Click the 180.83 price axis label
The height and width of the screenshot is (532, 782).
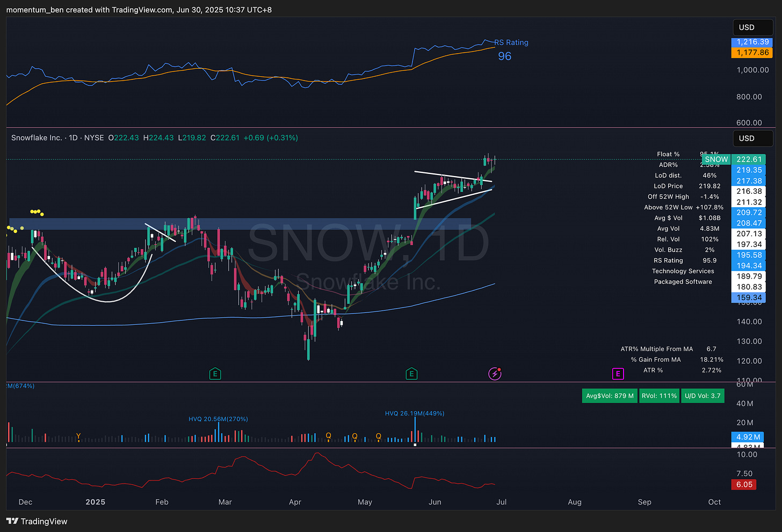749,287
